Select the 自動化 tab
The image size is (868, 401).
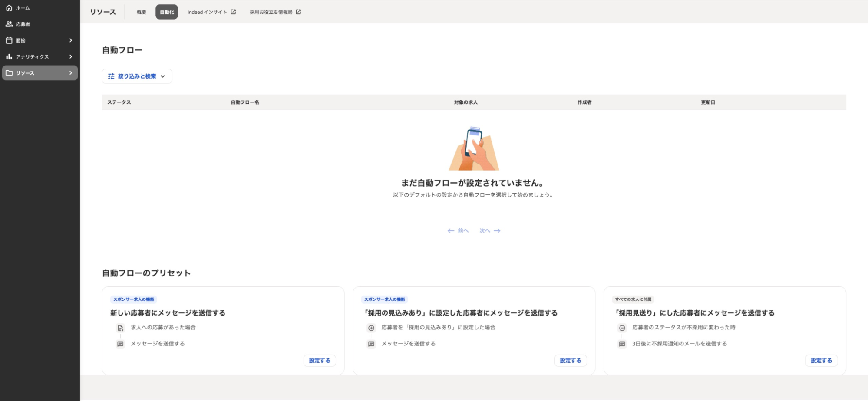coord(167,12)
